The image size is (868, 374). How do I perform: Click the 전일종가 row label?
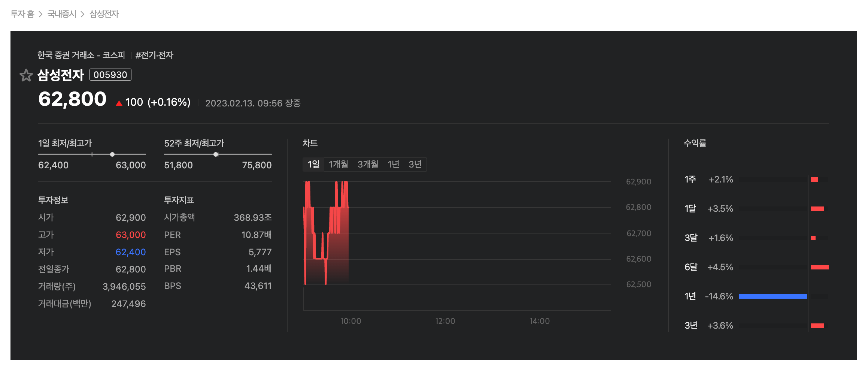[54, 269]
